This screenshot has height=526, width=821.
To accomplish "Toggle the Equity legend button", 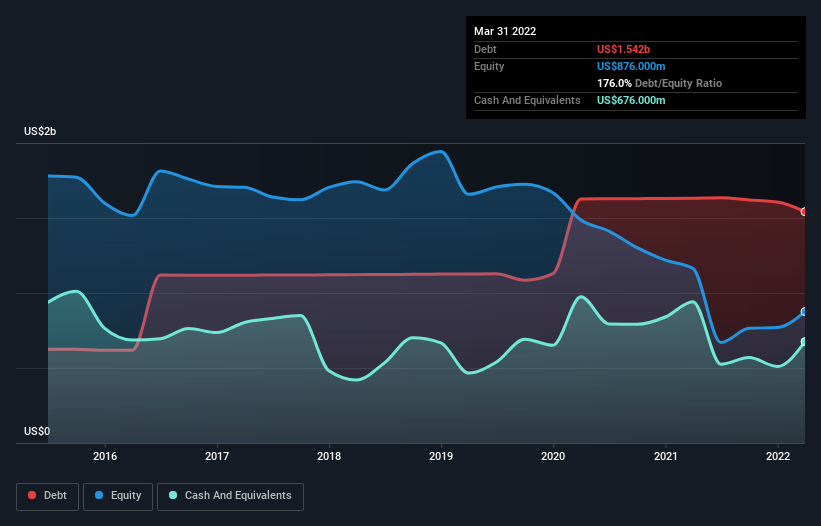I will point(118,496).
